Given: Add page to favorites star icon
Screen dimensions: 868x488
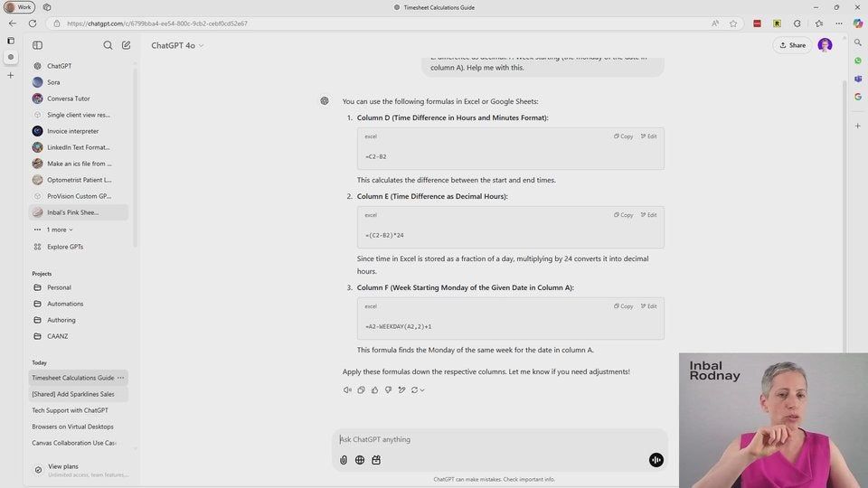Looking at the screenshot, I should 733,23.
